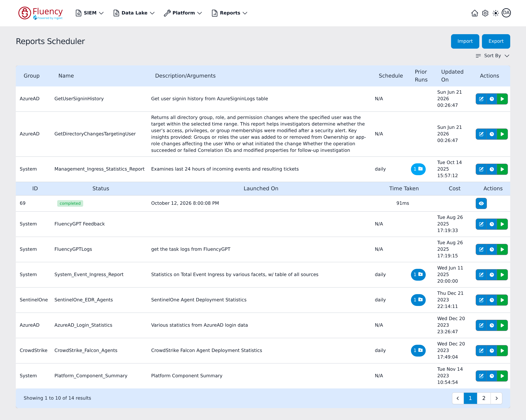Image resolution: width=526 pixels, height=420 pixels.
Task: Open the DA user avatar menu
Action: (x=506, y=13)
